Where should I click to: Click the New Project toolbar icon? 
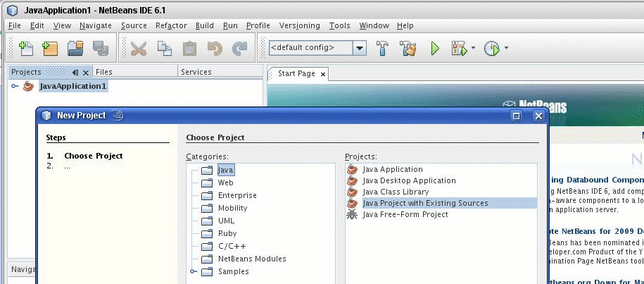[x=50, y=49]
